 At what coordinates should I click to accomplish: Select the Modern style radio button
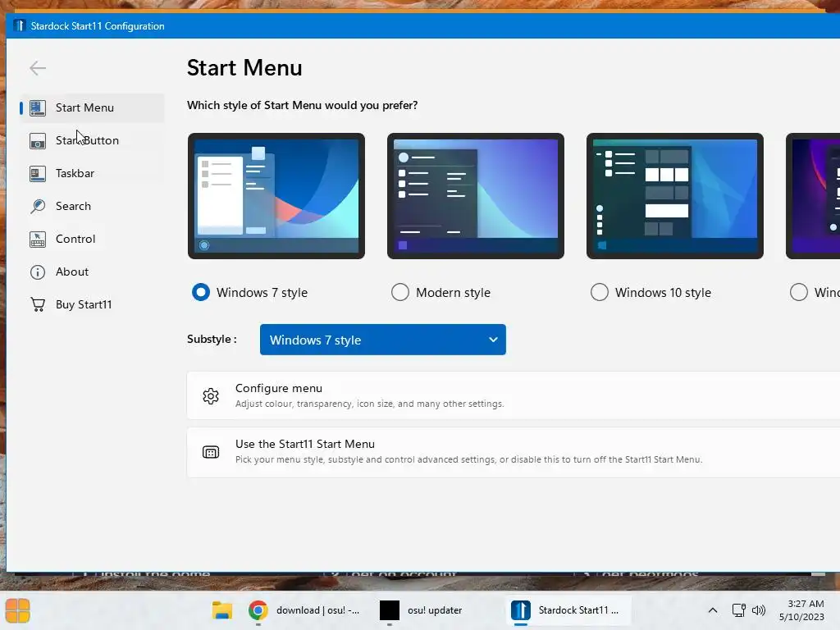400,293
